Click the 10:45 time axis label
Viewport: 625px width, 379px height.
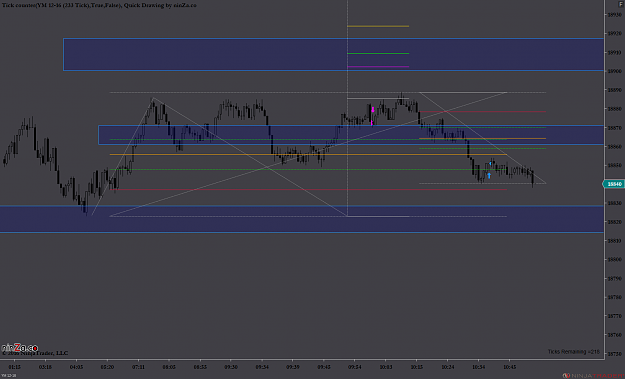pos(510,366)
